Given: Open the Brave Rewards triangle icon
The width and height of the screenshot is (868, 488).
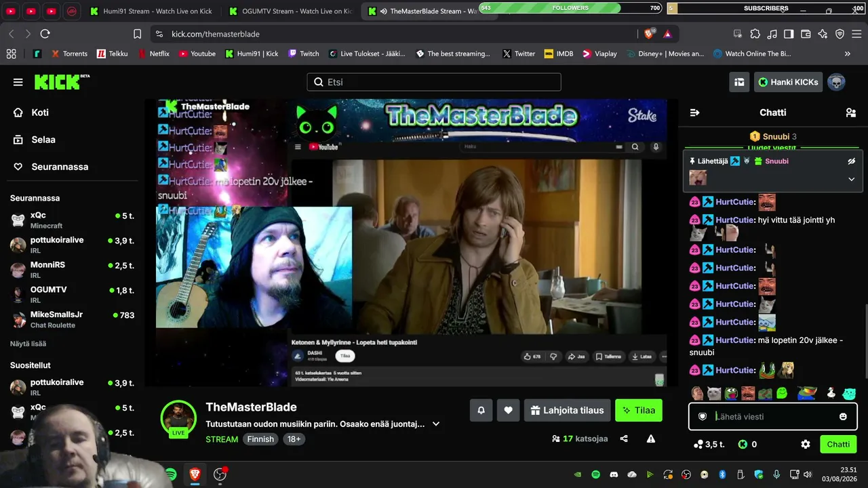Looking at the screenshot, I should point(667,34).
